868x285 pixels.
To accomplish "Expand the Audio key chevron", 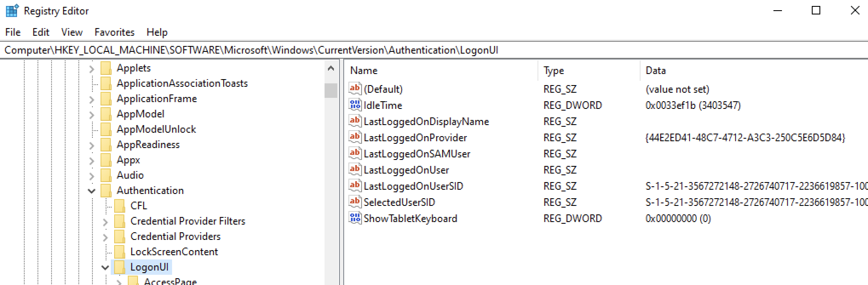I will click(92, 175).
